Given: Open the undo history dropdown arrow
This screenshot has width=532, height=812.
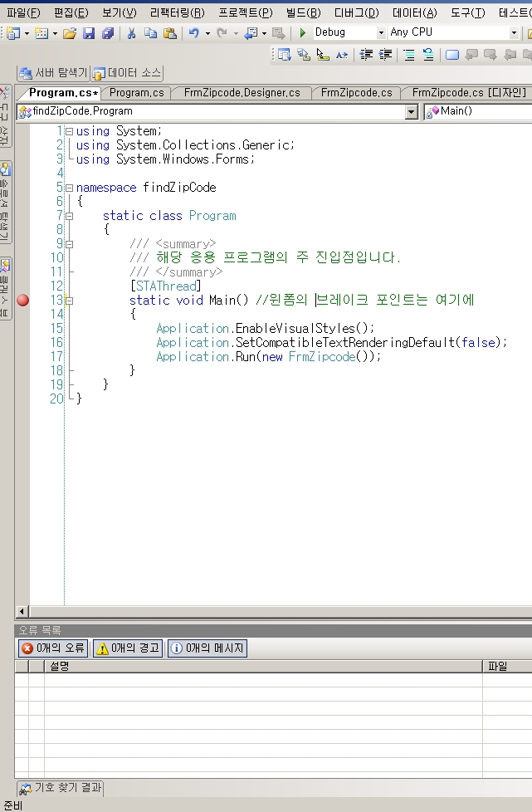Looking at the screenshot, I should (207, 34).
